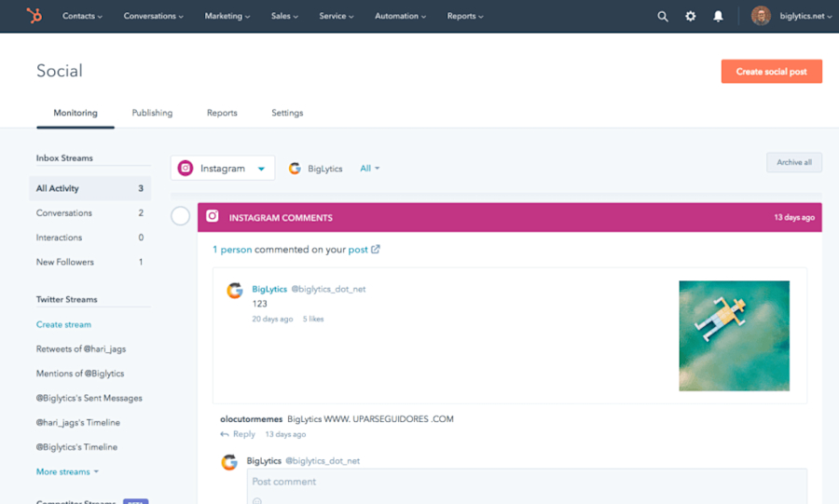Viewport: 839px width, 504px height.
Task: Switch to the Reports tab under Social
Action: 222,113
